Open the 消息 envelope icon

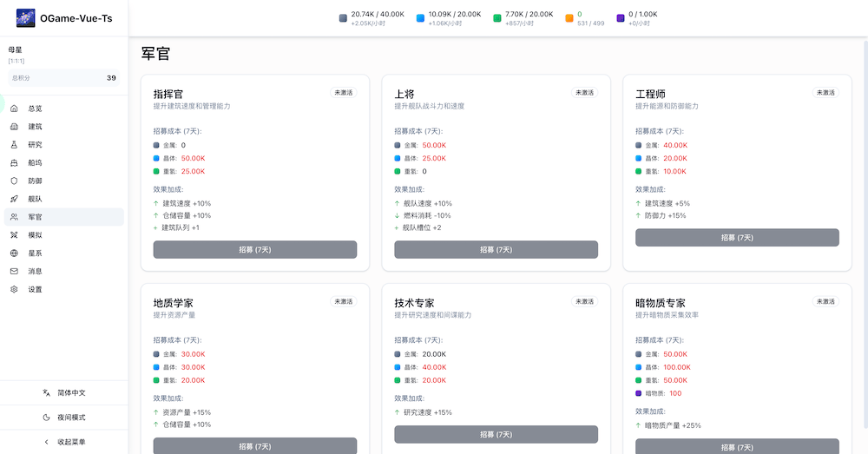click(14, 271)
